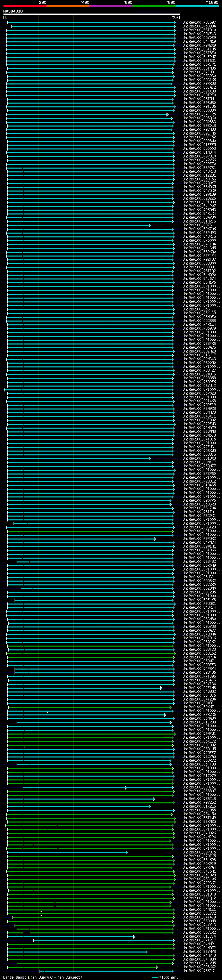Open hit UniRef100_Q5CUV9
Viewport: 222px width, 980px height.
(x=199, y=875)
